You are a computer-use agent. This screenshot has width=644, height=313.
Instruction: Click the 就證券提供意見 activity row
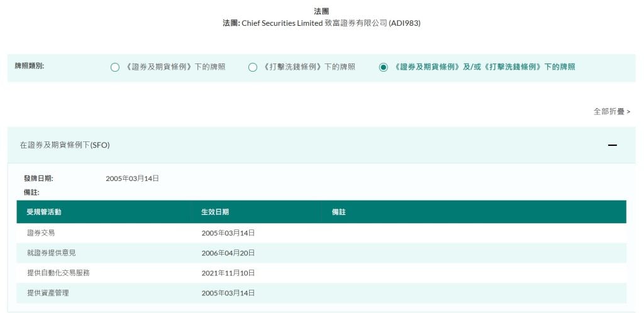tap(321, 253)
